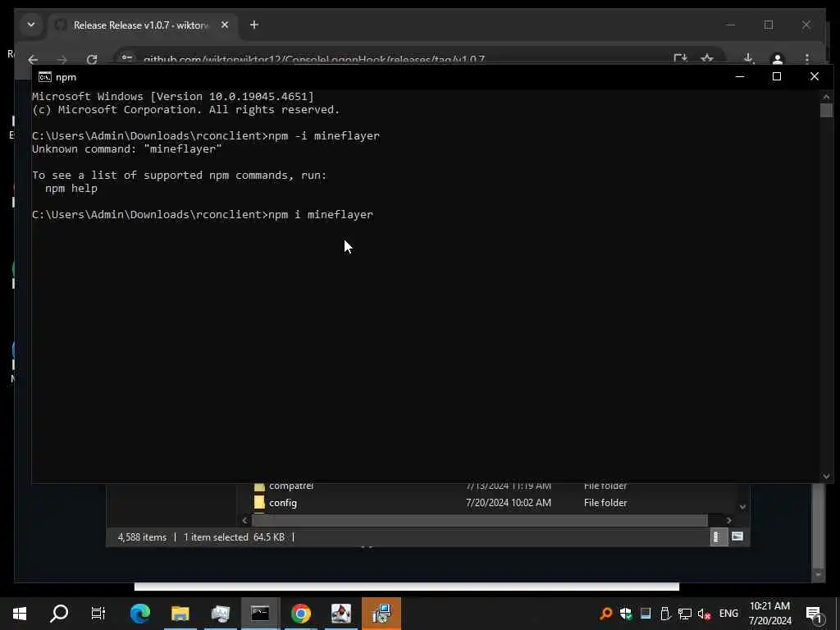Switch the ENG input language indicator
Image resolution: width=840 pixels, height=630 pixels.
tap(728, 614)
